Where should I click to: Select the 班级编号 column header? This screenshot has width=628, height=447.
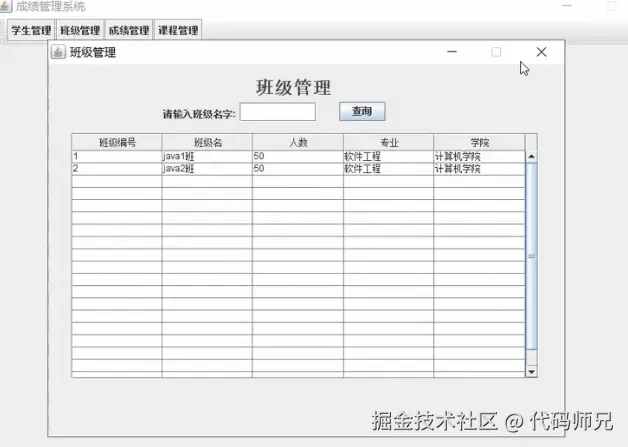click(x=117, y=142)
